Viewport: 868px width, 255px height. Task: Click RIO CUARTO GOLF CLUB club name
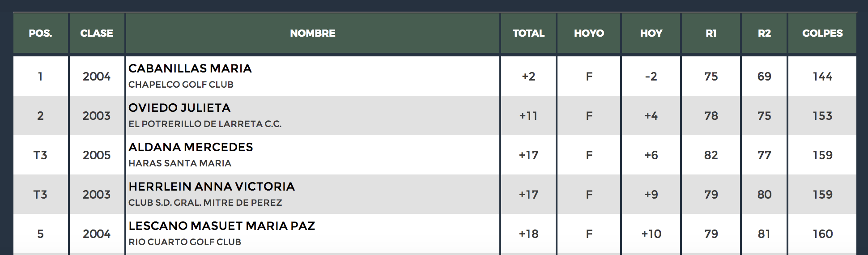pyautogui.click(x=185, y=242)
